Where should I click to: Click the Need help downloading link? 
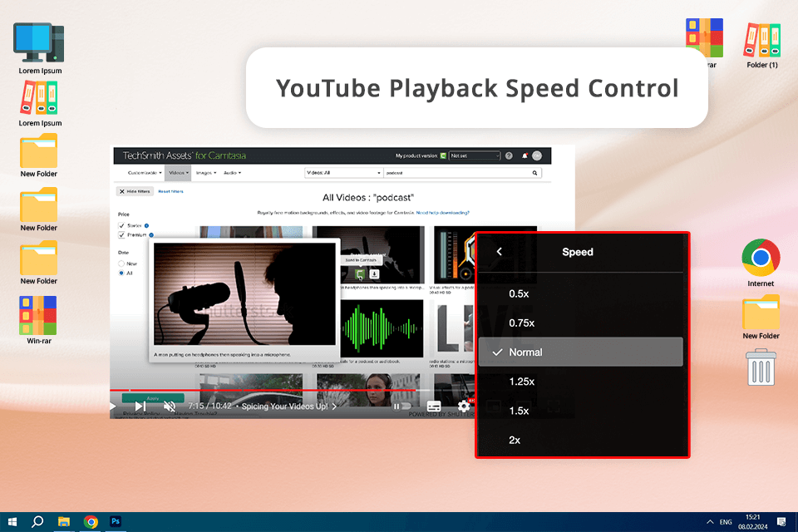tap(443, 213)
